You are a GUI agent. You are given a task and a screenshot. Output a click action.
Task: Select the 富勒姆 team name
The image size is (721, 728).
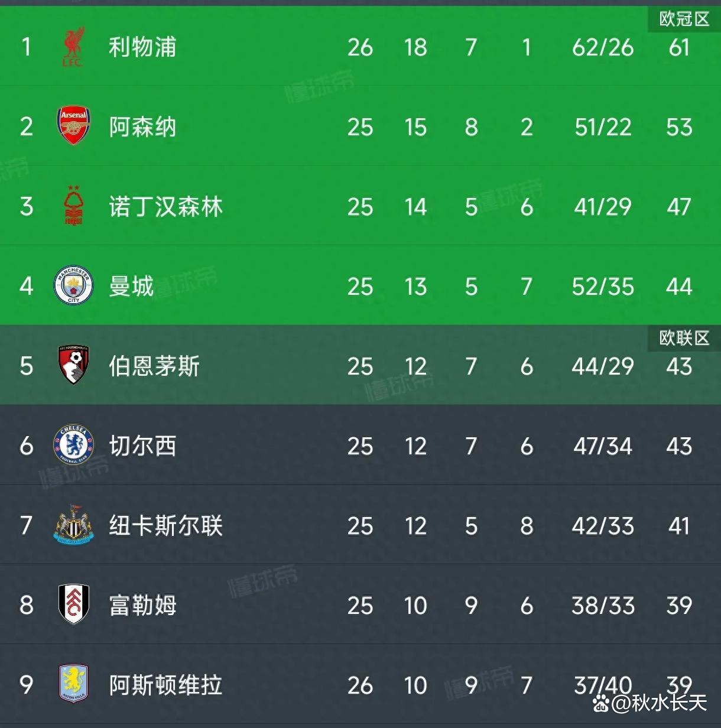coord(142,606)
